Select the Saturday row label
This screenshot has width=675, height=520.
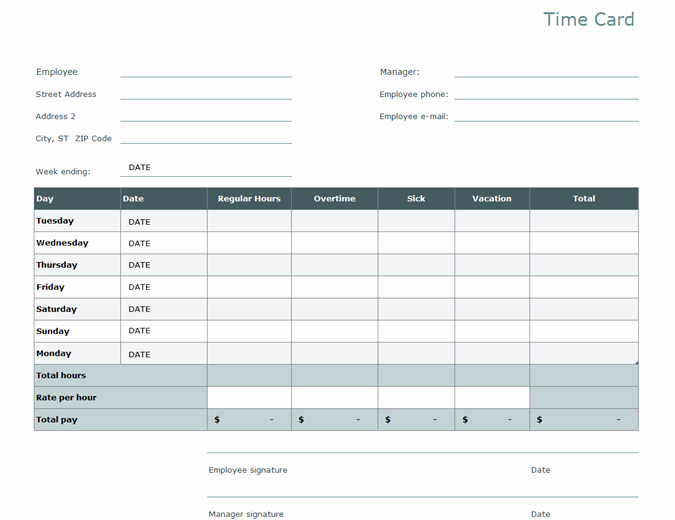coord(77,309)
